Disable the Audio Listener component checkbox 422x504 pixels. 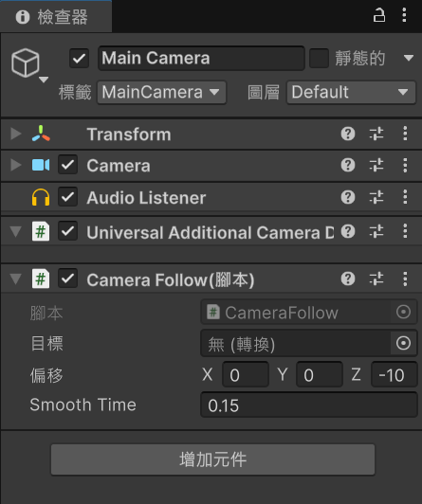[67, 197]
